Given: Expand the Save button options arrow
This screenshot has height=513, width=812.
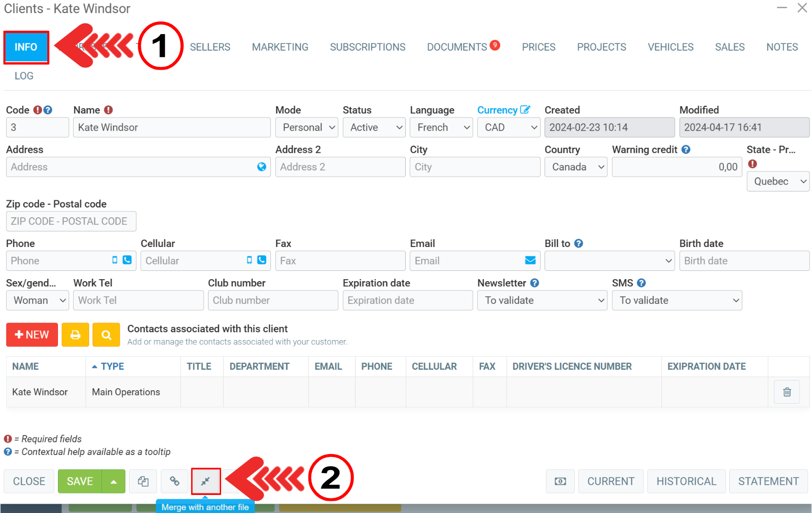Looking at the screenshot, I should (113, 481).
